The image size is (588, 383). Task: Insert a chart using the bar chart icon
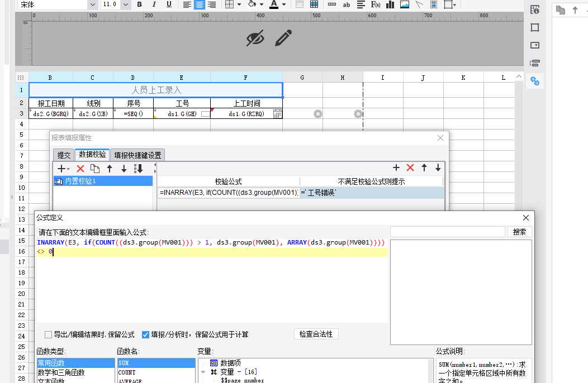(390, 4)
